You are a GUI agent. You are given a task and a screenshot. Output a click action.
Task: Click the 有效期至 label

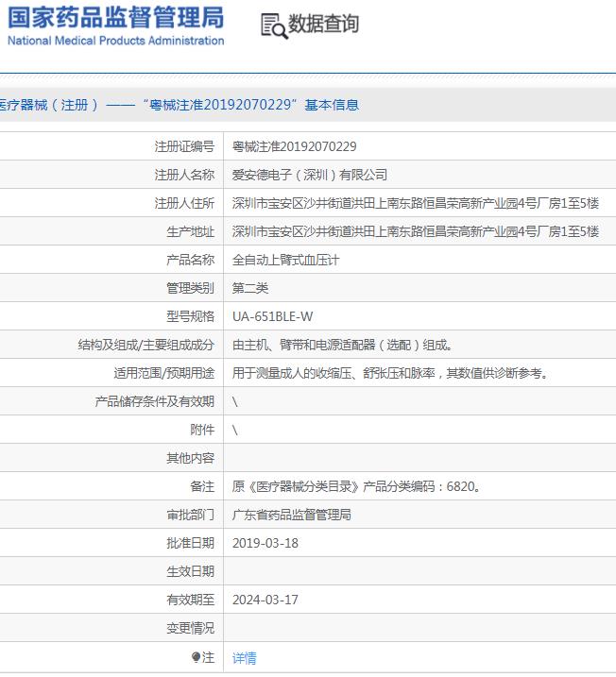point(191,600)
